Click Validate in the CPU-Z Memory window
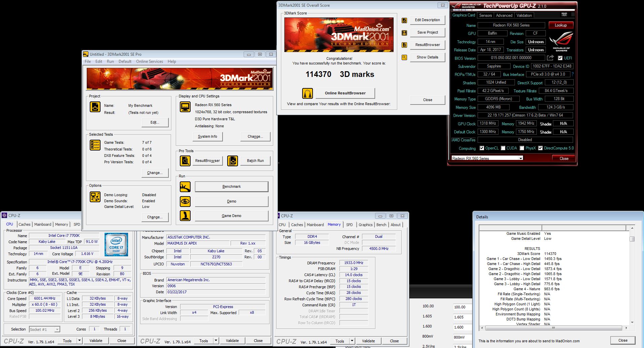This screenshot has width=644, height=348. click(368, 341)
